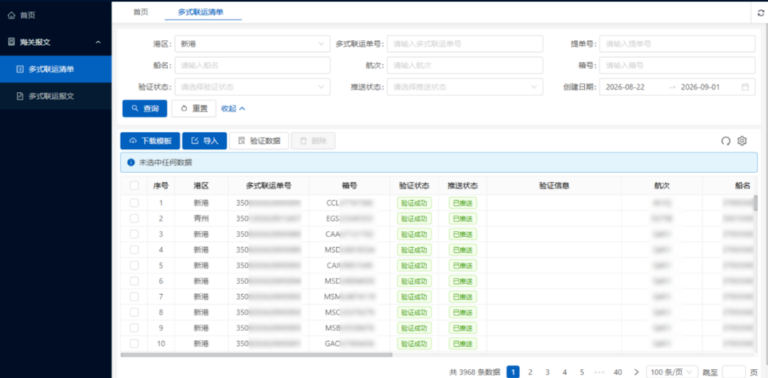Screen dimensions: 768x378
Task: Click the 导入 import button
Action: (204, 141)
